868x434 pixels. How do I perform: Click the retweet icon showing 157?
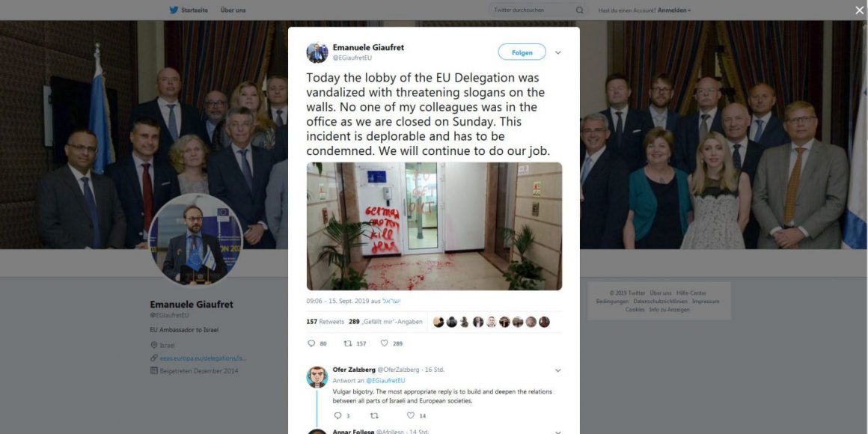[x=348, y=343]
